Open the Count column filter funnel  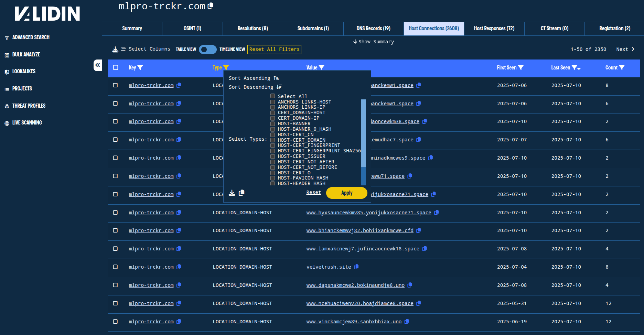tap(622, 68)
